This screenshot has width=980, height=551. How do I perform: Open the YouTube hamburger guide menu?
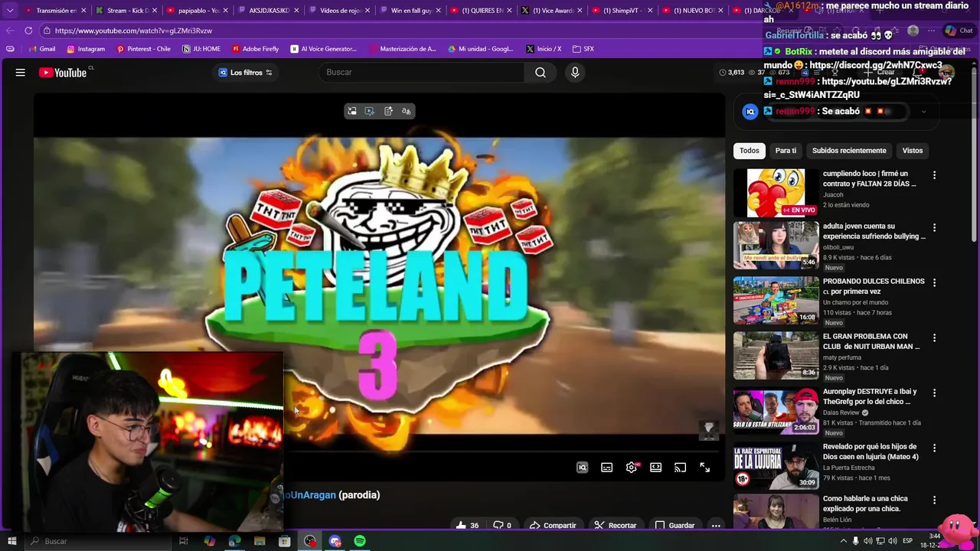(x=21, y=73)
